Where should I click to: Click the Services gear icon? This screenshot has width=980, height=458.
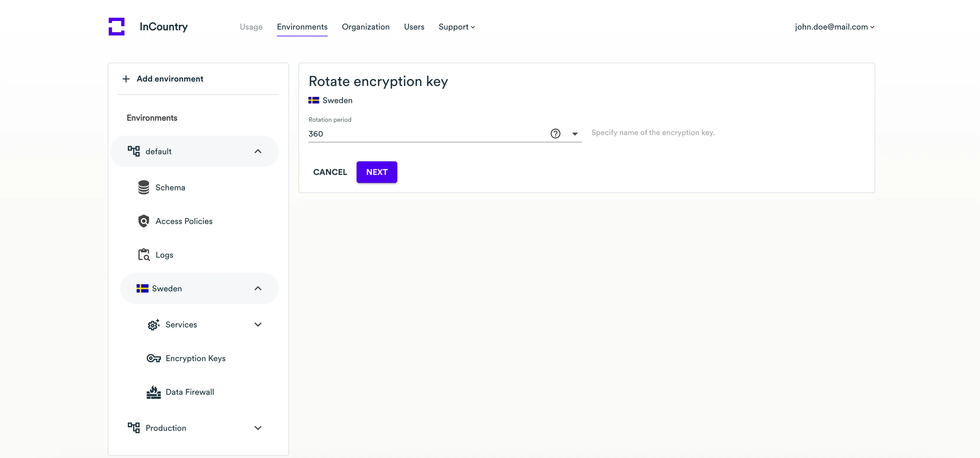(x=154, y=325)
